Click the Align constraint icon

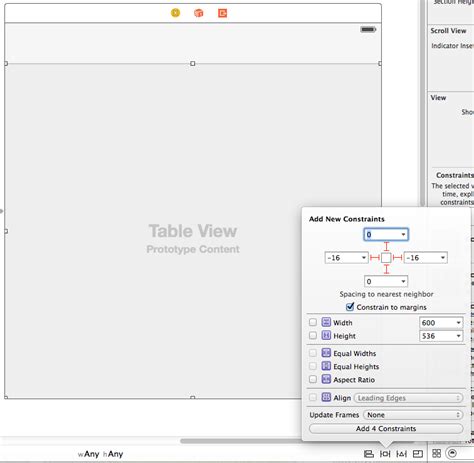(326, 397)
